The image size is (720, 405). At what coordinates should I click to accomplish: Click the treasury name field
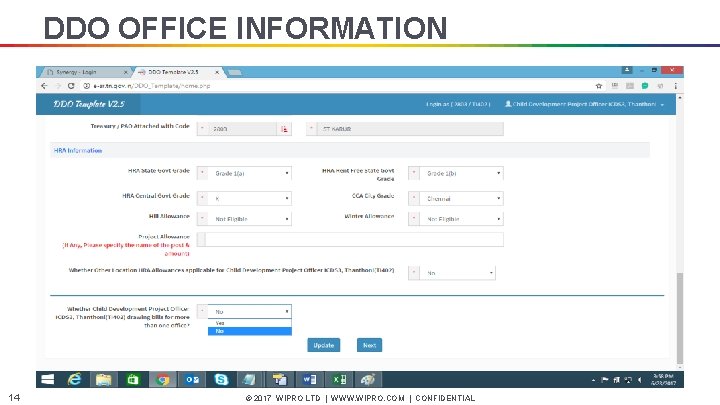[x=410, y=129]
